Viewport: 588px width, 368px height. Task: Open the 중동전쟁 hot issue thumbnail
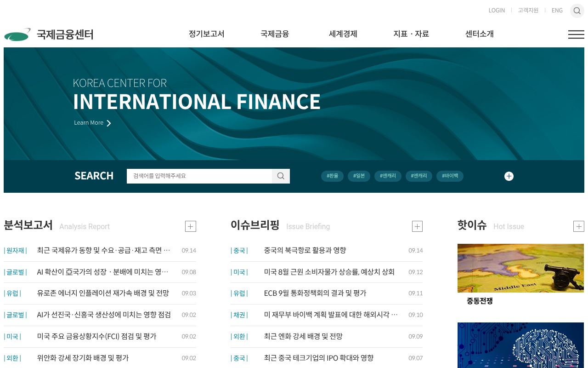tap(521, 268)
